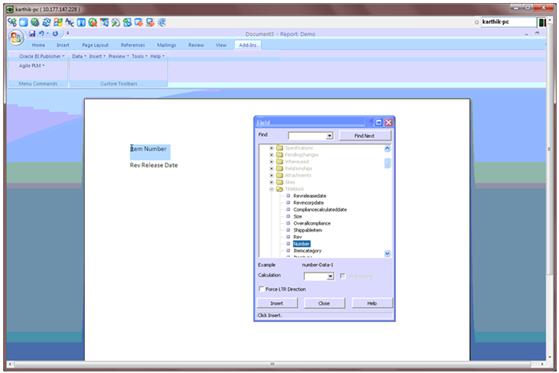Open the Insert menu in Custom Toolbars

click(x=97, y=56)
